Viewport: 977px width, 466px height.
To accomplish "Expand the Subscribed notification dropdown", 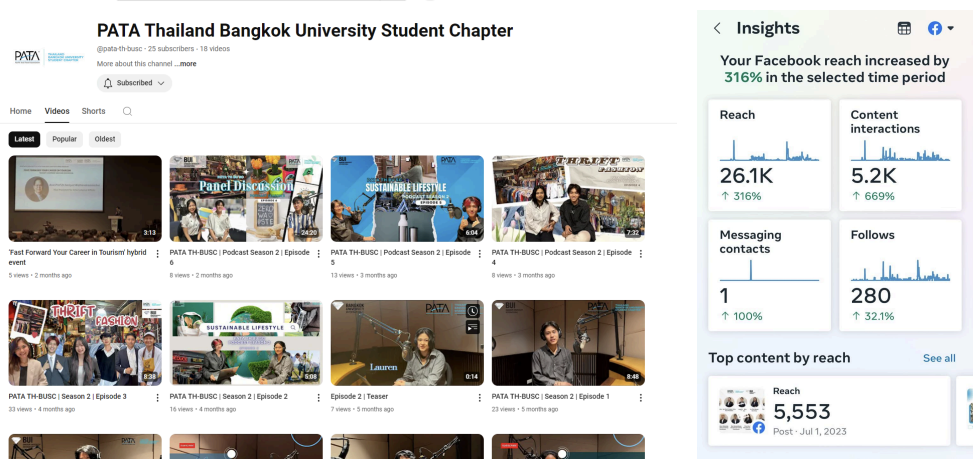I will 161,83.
